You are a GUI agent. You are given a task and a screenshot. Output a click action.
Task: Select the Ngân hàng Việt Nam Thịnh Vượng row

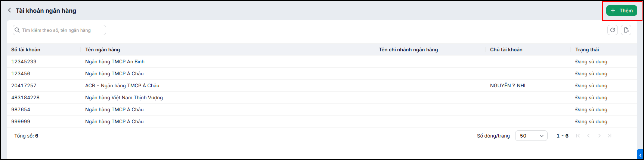[x=322, y=97]
